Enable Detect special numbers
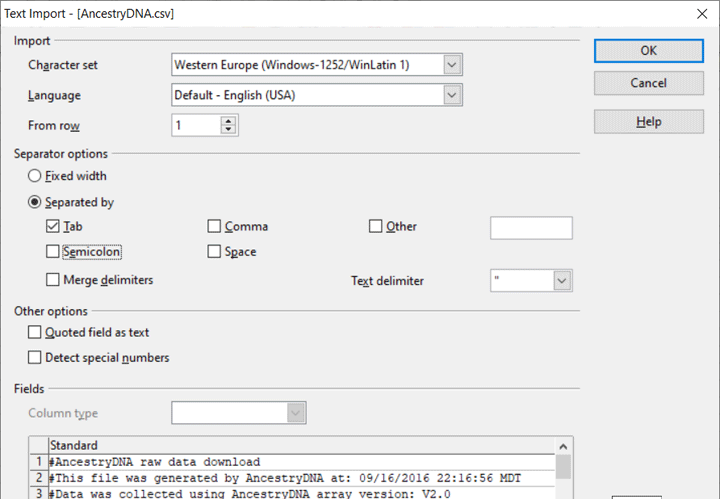The width and height of the screenshot is (720, 499). [x=34, y=357]
